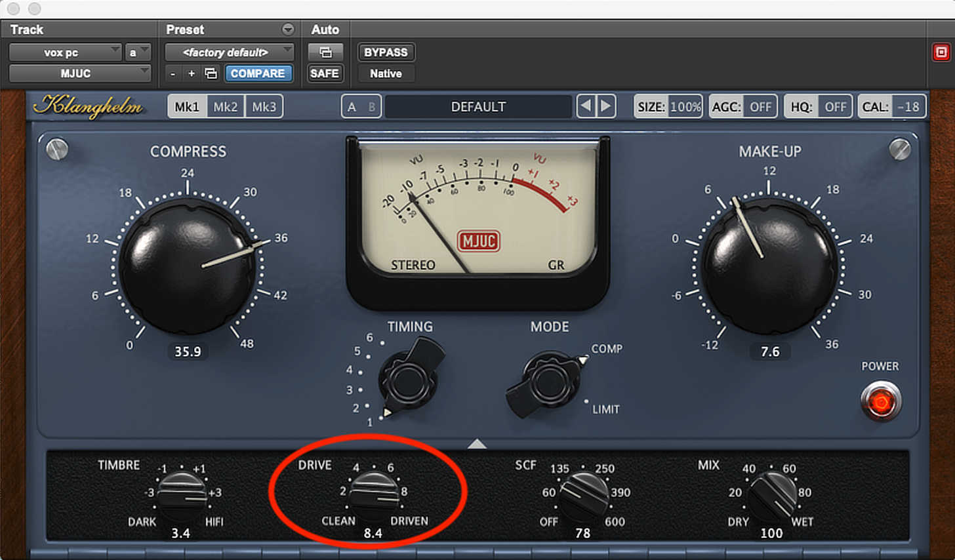Screen dimensions: 955x560
Task: Click timing position 6 label
Action: tap(370, 337)
